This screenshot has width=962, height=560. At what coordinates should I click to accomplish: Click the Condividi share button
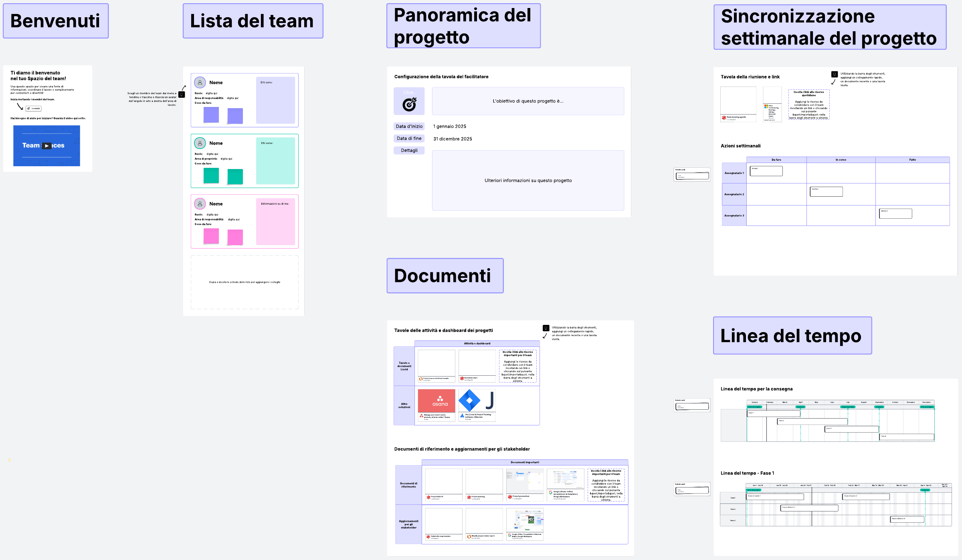pos(34,109)
